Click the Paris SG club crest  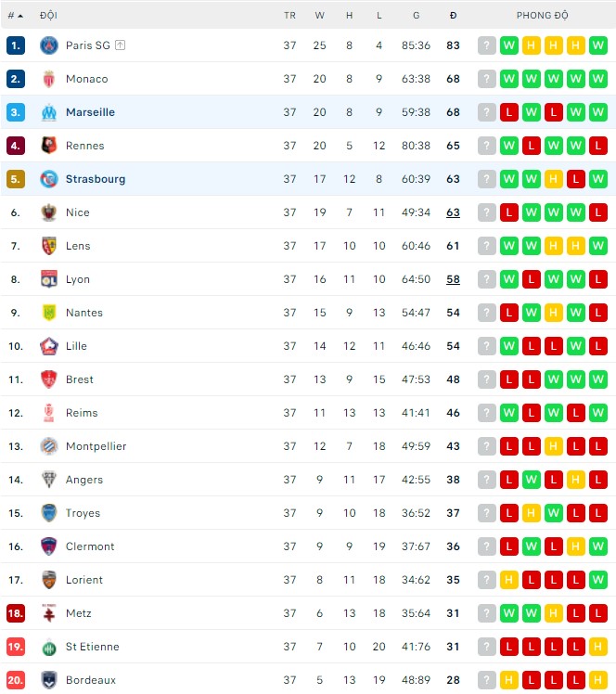[x=49, y=45]
